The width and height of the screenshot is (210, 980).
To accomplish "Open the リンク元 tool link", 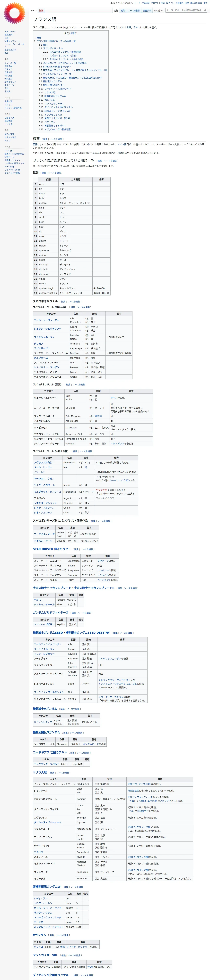I will [x=8, y=151].
